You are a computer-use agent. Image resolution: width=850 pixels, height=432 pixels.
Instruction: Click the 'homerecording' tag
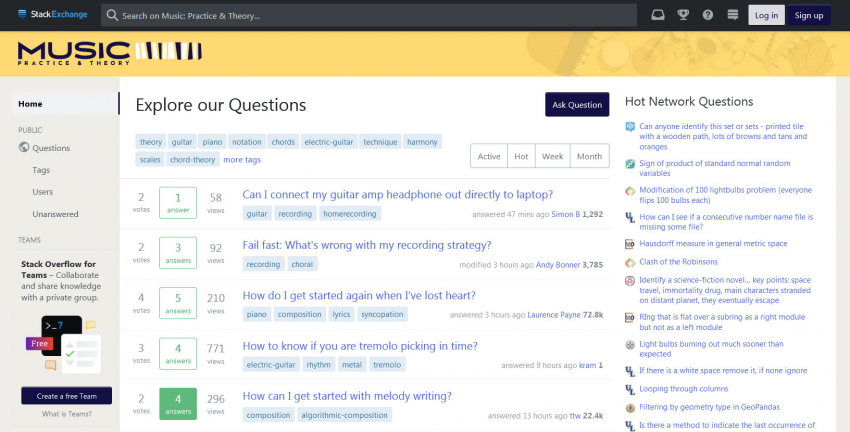click(x=350, y=214)
